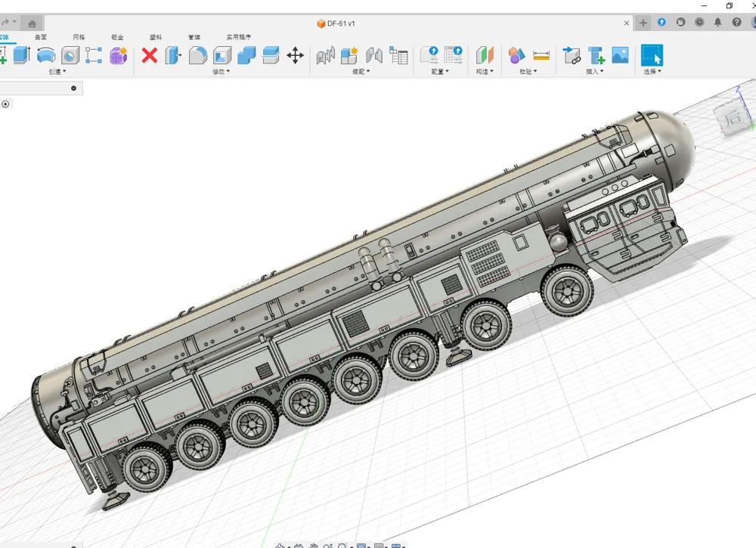The height and width of the screenshot is (548, 756).
Task: Click the shapes Interference icon under 检验
Action: click(516, 55)
